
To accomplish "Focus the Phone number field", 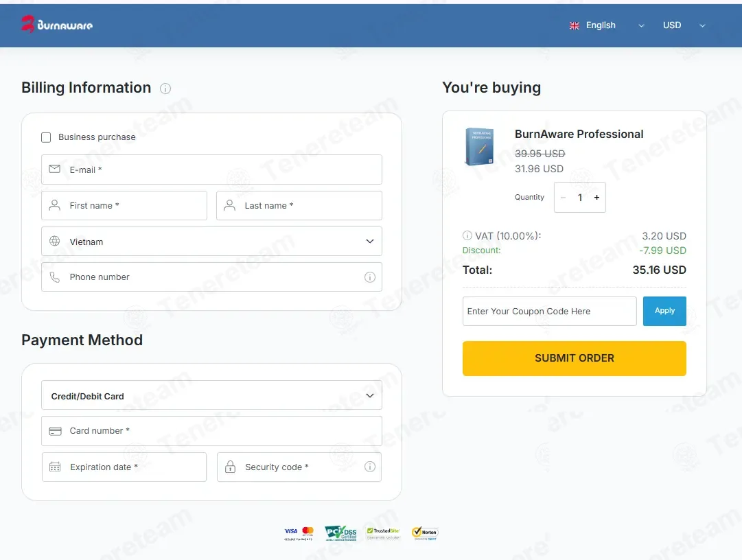I will [x=211, y=277].
